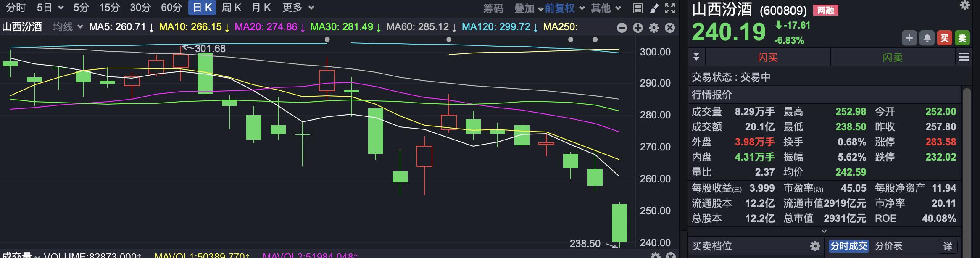This screenshot has width=980, height=258.
Task: Click the red 闪买 button
Action: click(x=768, y=57)
